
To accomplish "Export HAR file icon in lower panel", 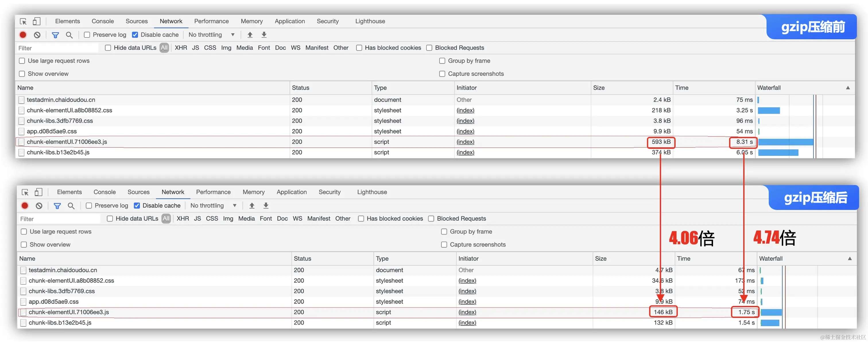I will (x=266, y=206).
